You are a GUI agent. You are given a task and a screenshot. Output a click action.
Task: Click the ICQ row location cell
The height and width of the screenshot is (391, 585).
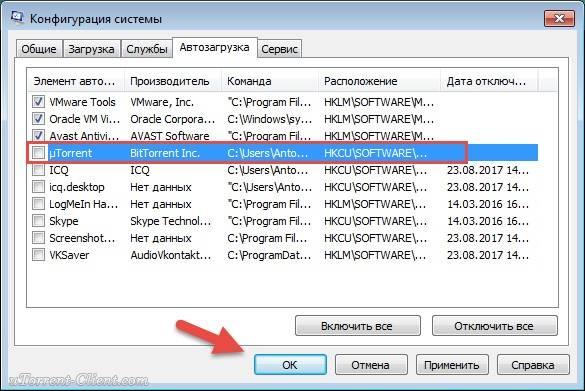[375, 170]
